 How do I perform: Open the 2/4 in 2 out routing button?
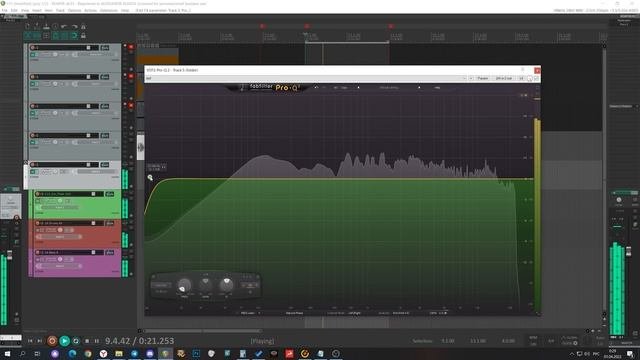click(x=504, y=78)
